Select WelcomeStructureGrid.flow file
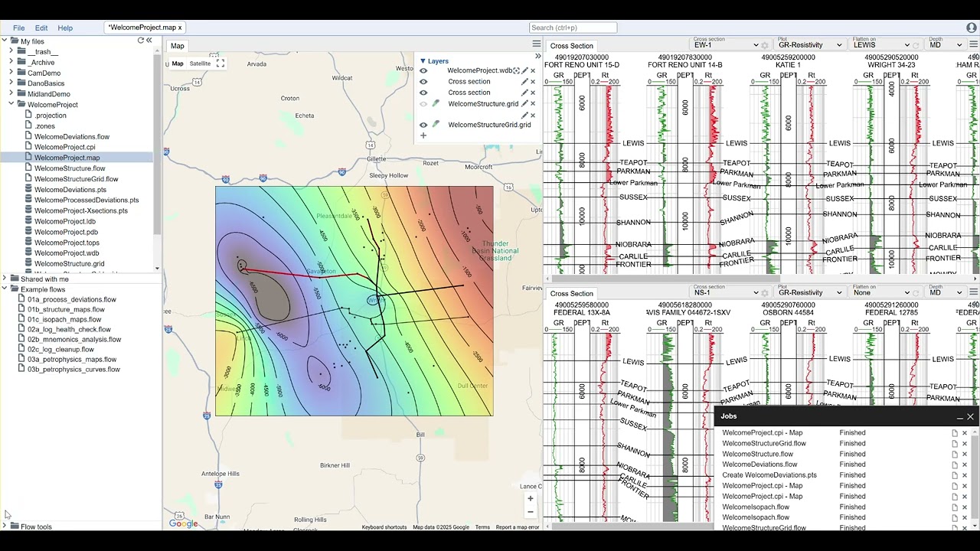 pyautogui.click(x=76, y=179)
